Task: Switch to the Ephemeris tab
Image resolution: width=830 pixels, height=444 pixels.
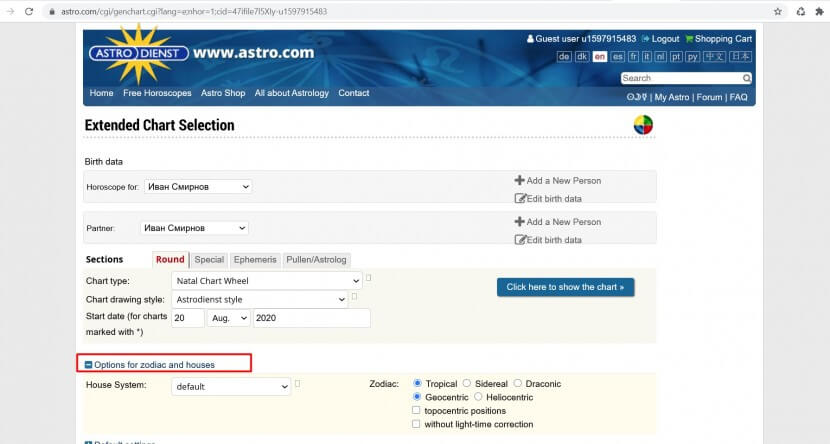Action: (255, 260)
